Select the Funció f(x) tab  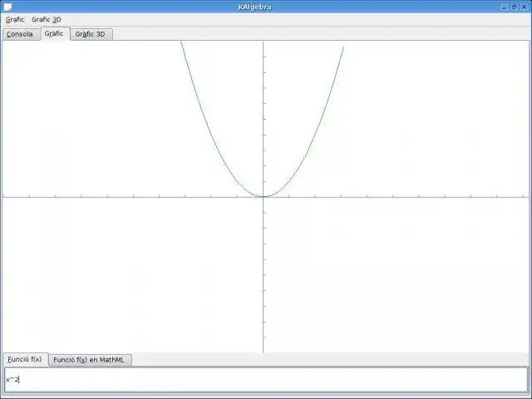26,359
